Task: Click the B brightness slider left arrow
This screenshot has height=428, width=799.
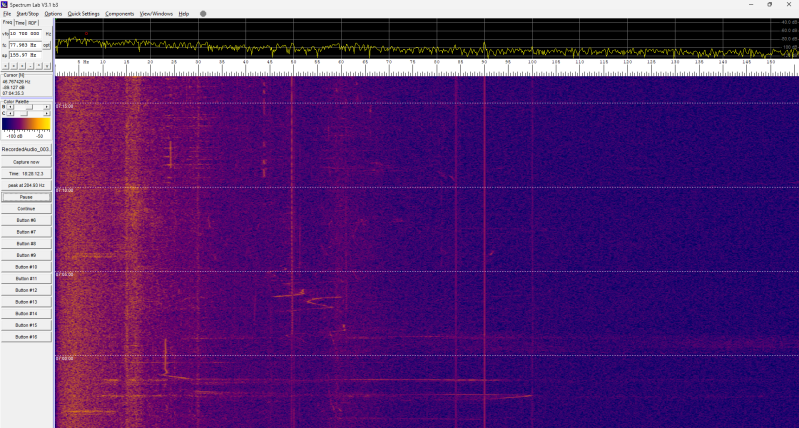Action: tap(10, 106)
